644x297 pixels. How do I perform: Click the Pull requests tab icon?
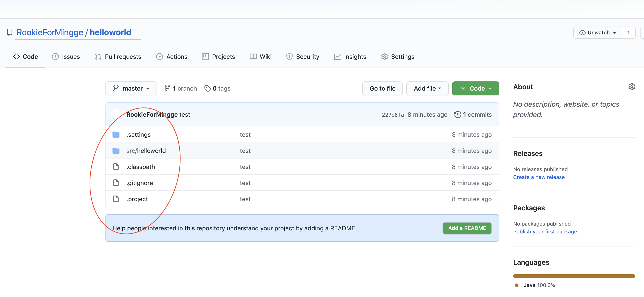[98, 57]
